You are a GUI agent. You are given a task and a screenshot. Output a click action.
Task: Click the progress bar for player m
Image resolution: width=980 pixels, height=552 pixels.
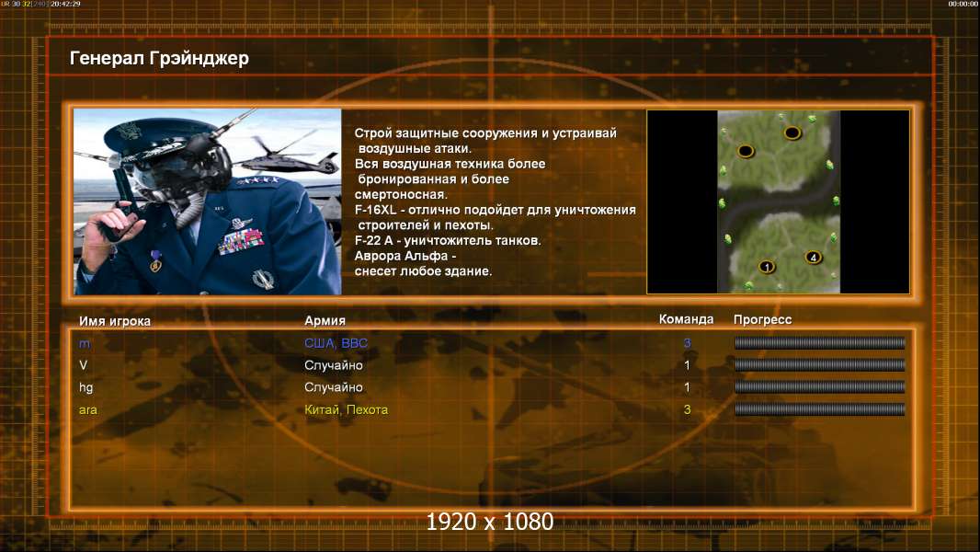click(x=819, y=342)
